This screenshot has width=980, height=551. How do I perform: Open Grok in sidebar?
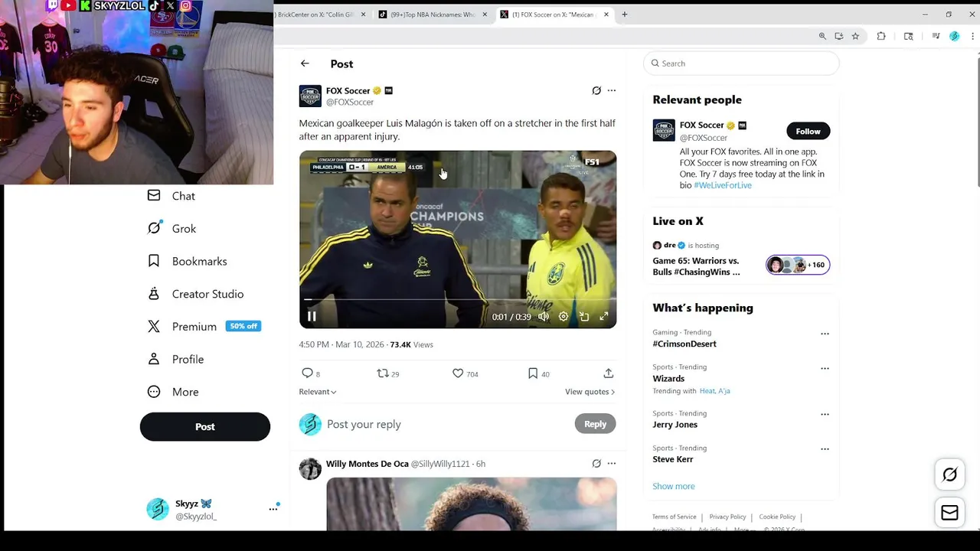coord(172,229)
